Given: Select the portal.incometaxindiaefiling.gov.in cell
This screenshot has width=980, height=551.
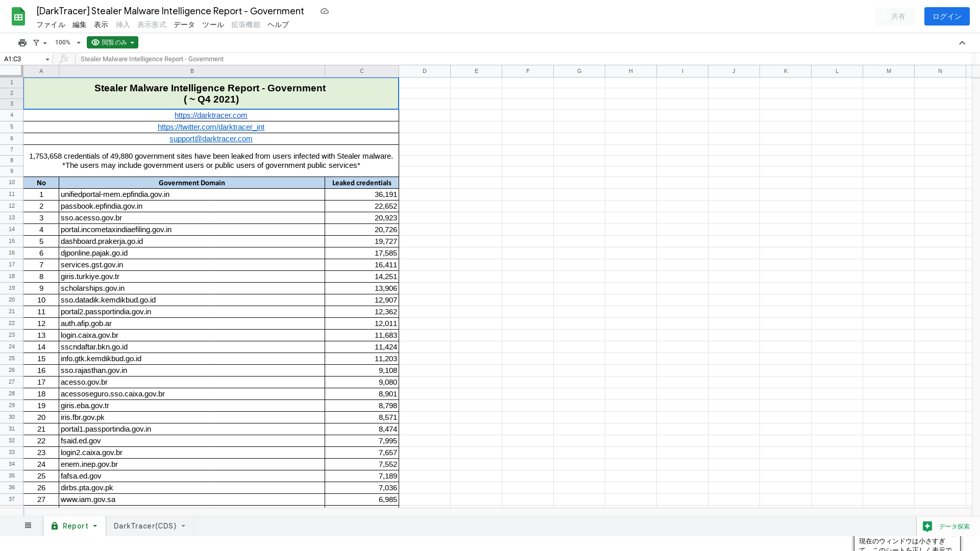Looking at the screenshot, I should (192, 230).
